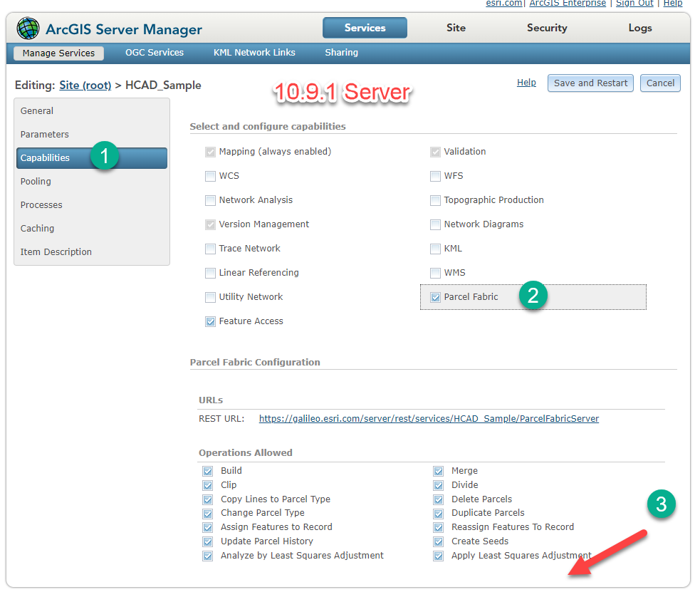The height and width of the screenshot is (602, 700).
Task: Toggle Validation checkbox
Action: (435, 152)
